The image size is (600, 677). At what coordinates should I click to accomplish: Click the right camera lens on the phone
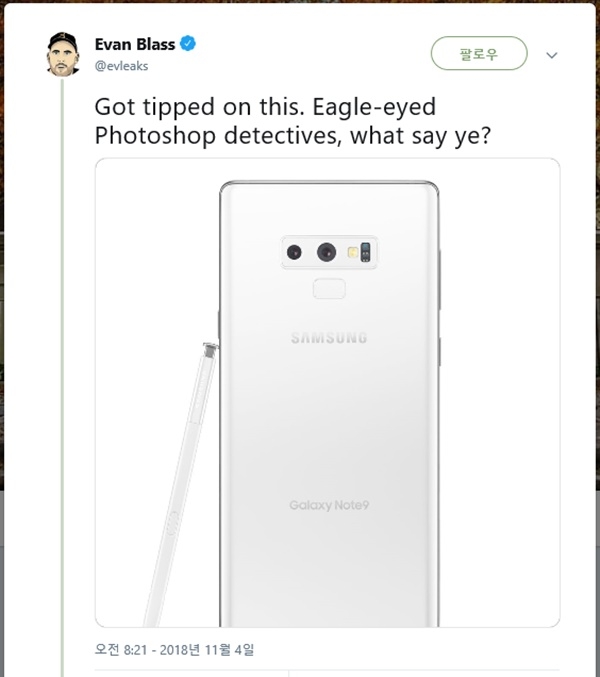pos(327,253)
